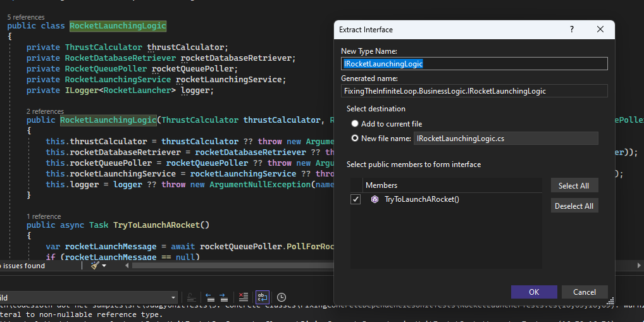
Task: Click the RocketQueuePoller type in field declaration
Action: 106,68
